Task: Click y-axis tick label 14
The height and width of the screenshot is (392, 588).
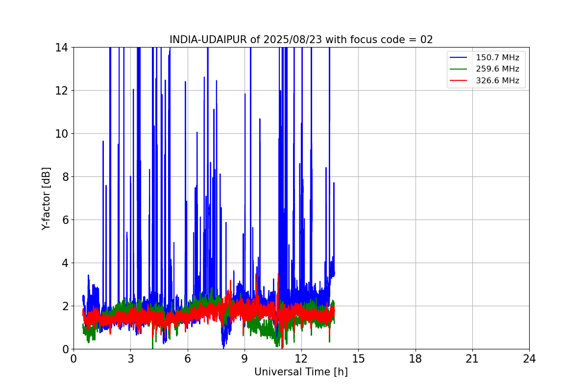Action: point(62,48)
